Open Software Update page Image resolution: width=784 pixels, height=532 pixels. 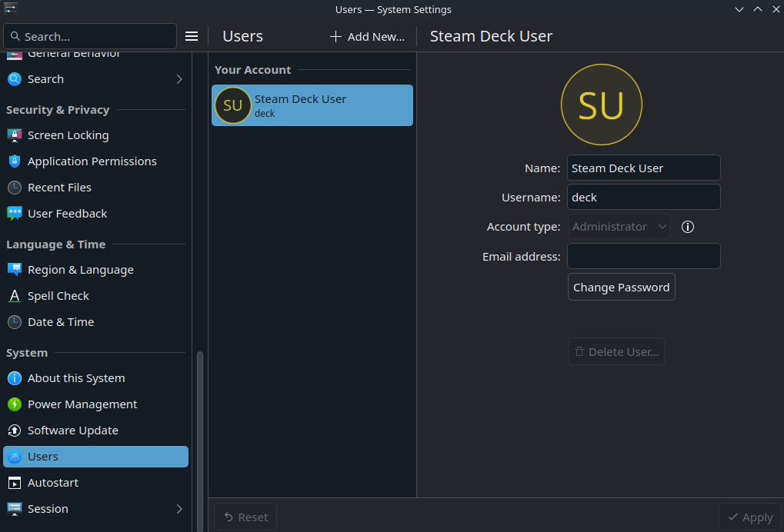[x=95, y=431]
